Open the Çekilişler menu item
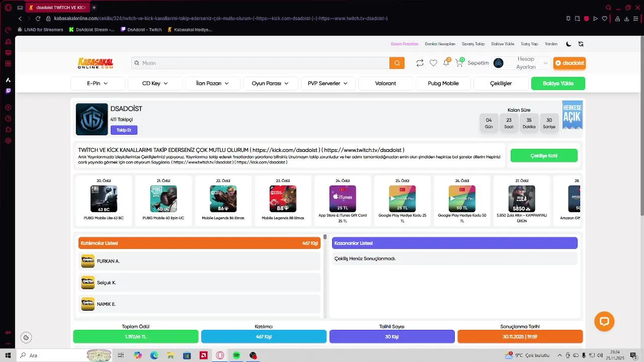Screen dimensions: 644x362 pyautogui.click(x=501, y=83)
